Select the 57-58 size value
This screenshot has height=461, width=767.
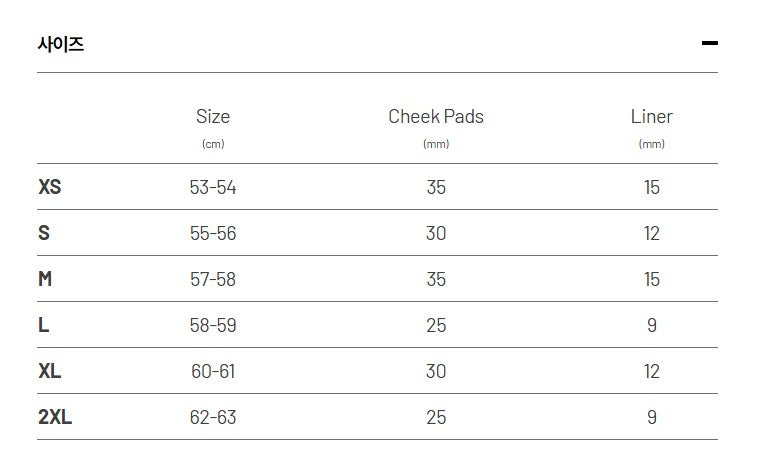(x=213, y=279)
